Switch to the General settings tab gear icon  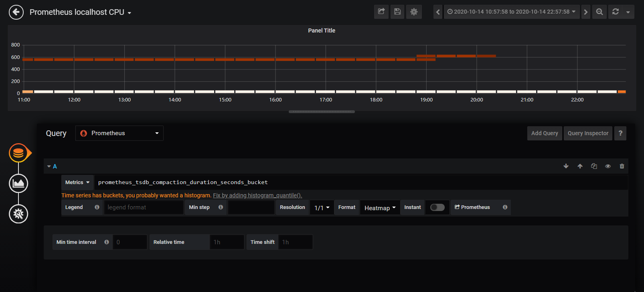(18, 214)
